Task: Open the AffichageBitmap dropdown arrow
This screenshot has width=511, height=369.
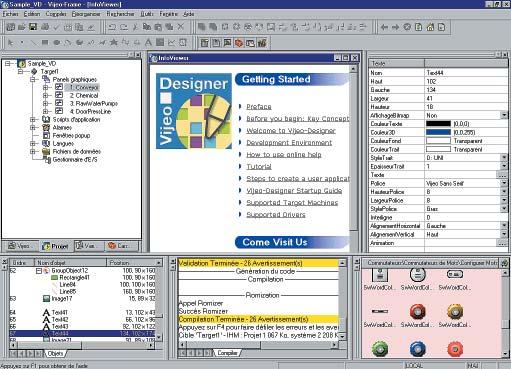Action: tap(504, 115)
